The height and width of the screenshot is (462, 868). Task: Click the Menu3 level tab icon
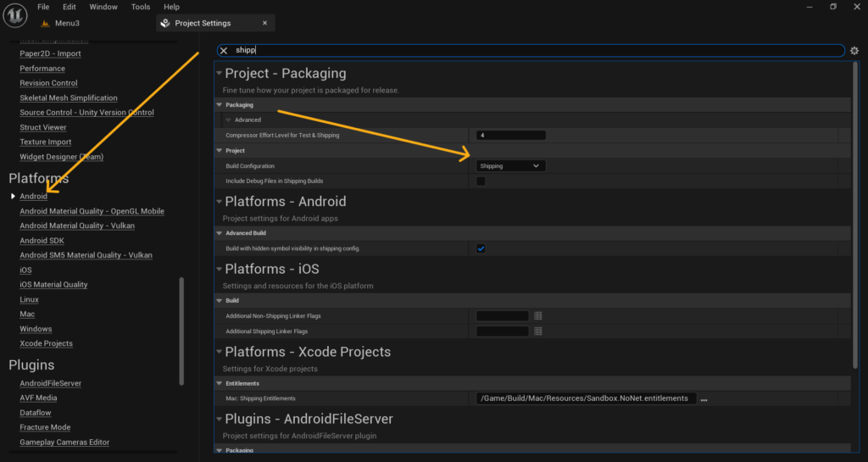pos(46,23)
